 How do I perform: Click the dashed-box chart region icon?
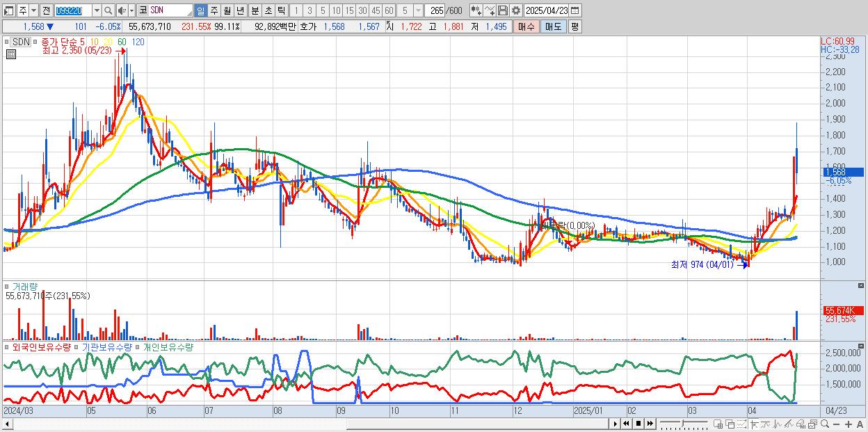[742, 424]
